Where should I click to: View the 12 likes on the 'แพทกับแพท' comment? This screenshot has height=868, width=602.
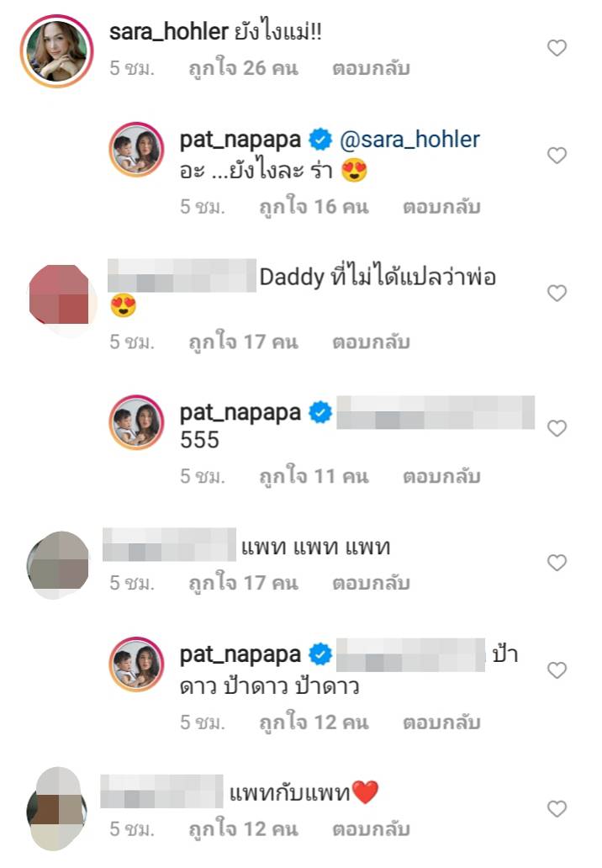(244, 829)
